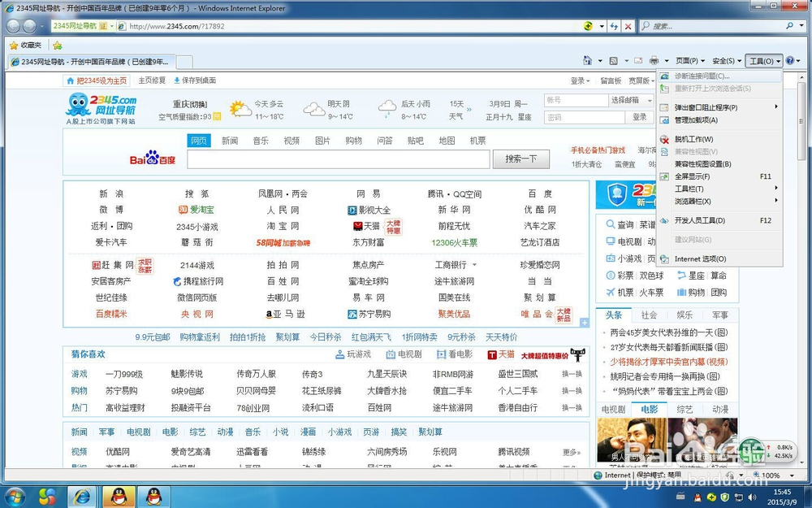Select the 社会 news tab
Screen dimensions: 812x508
pos(649,315)
